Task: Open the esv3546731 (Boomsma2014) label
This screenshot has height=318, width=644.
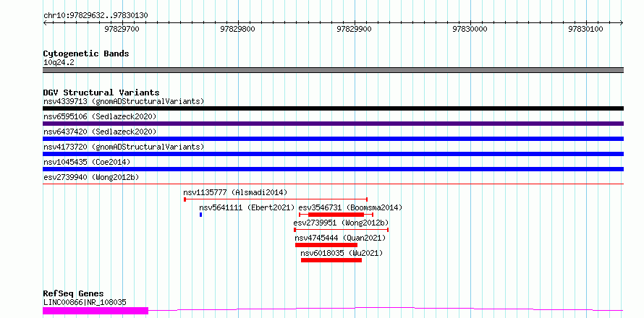Action: pyautogui.click(x=350, y=207)
